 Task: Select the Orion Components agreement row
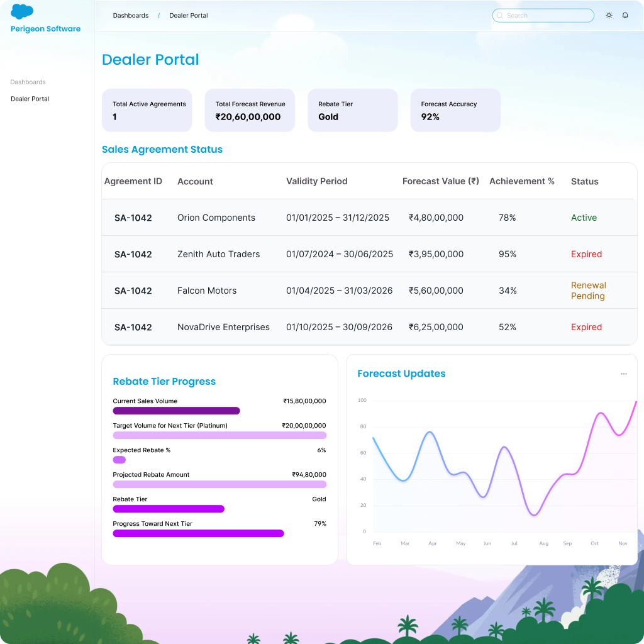[x=216, y=218]
